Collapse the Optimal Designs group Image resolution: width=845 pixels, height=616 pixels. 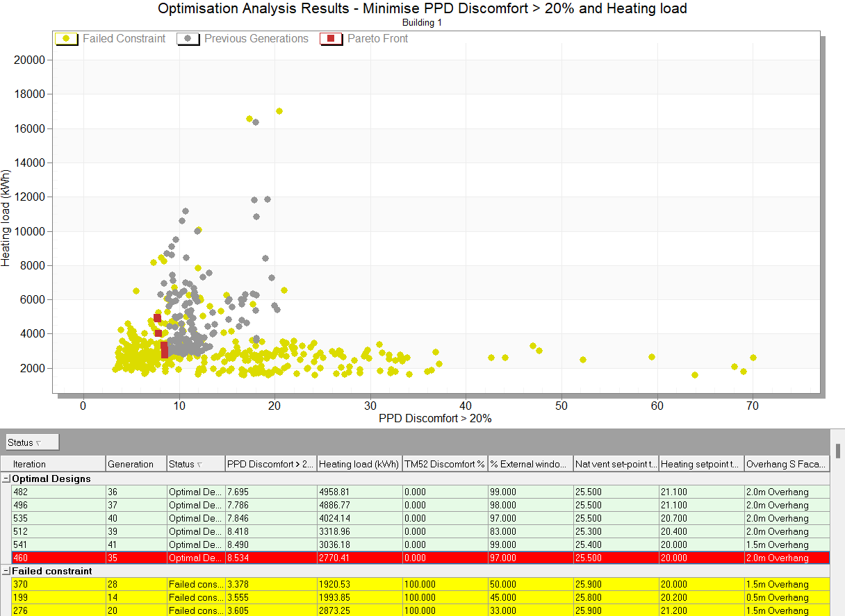(6, 478)
